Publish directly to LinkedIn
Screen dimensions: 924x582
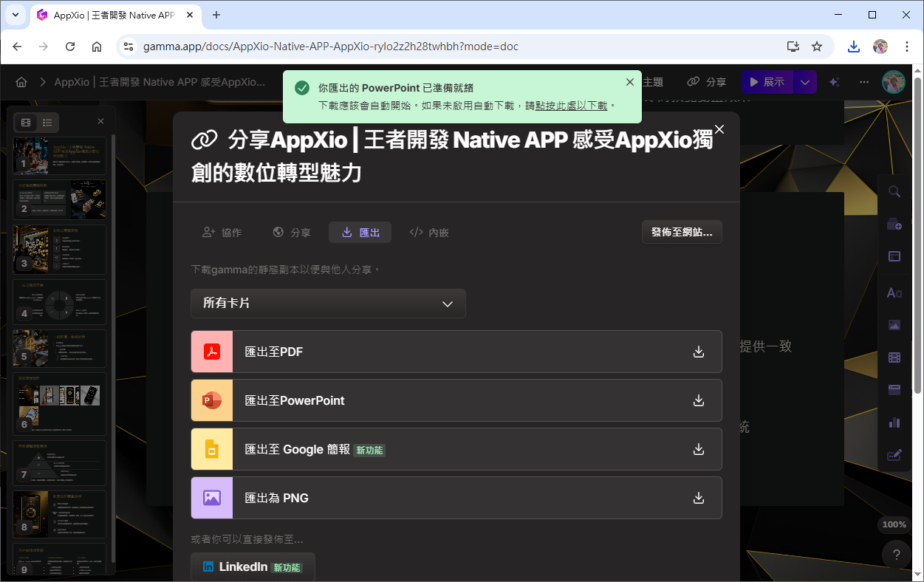click(253, 567)
